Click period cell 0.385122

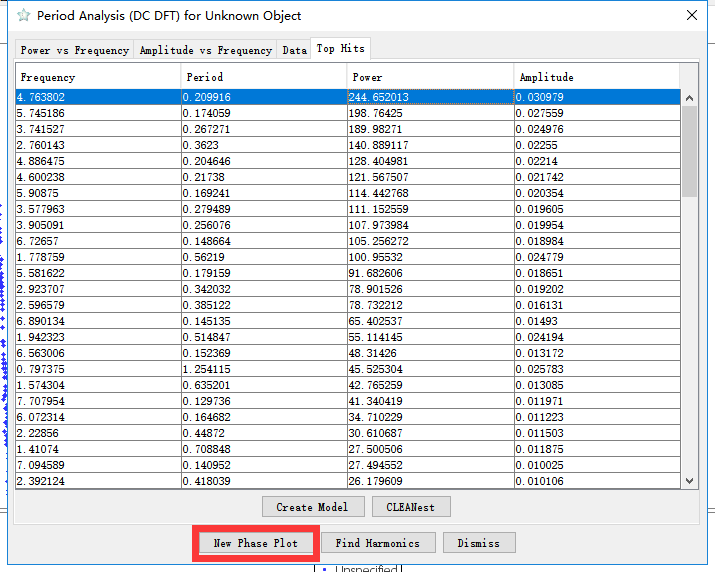[264, 305]
